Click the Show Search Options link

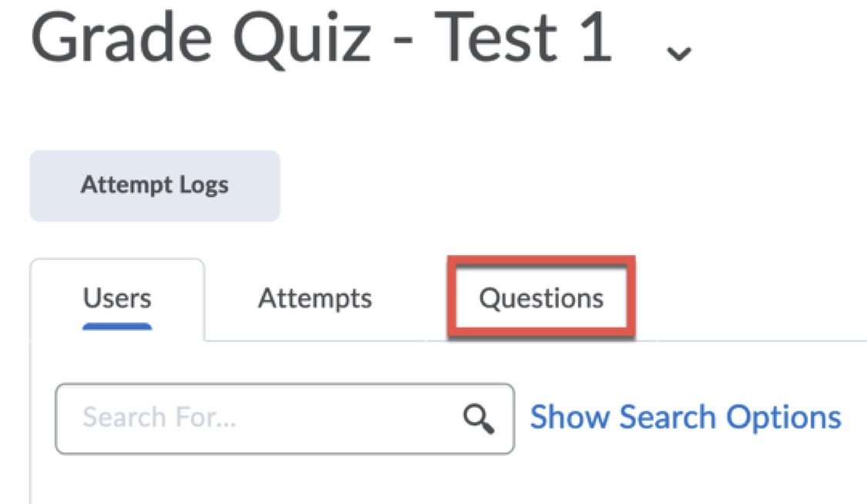[x=685, y=418]
